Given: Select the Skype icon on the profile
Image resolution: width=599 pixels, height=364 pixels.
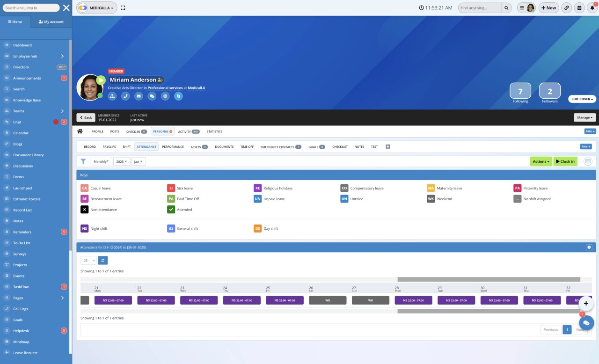Looking at the screenshot, I should 178,96.
